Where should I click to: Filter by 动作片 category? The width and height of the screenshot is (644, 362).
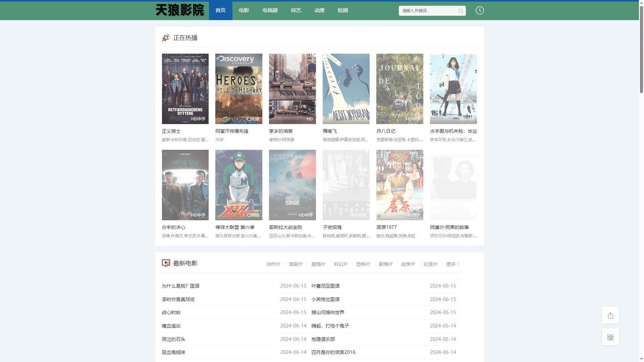273,264
